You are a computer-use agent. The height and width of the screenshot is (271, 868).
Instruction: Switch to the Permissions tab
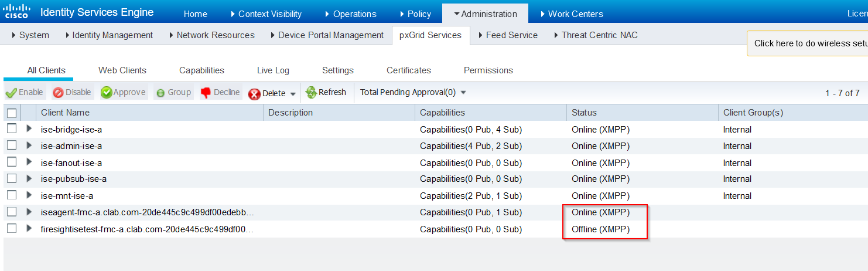point(488,70)
